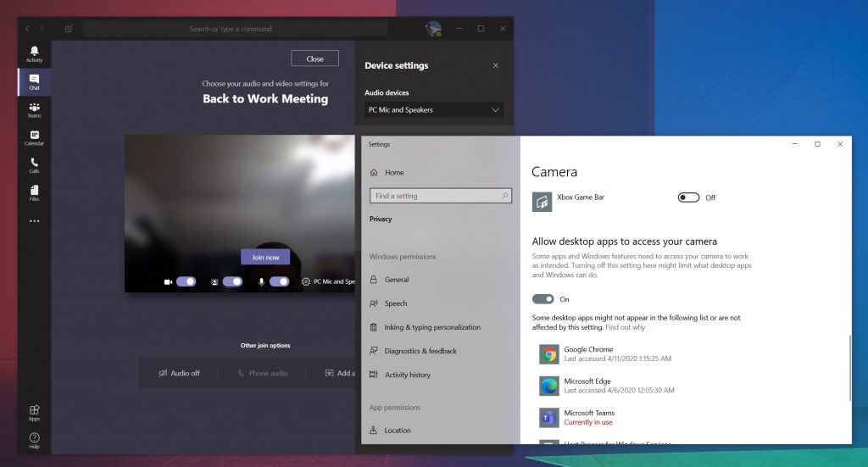Screen dimensions: 868x467
Task: Open the Teams section in sidebar
Action: (x=34, y=110)
